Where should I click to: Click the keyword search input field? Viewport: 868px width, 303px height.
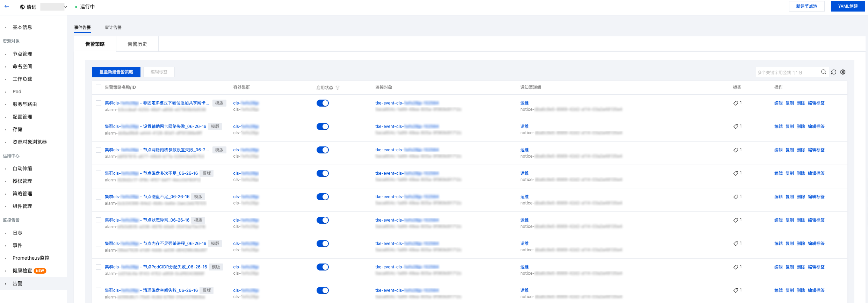tap(788, 72)
